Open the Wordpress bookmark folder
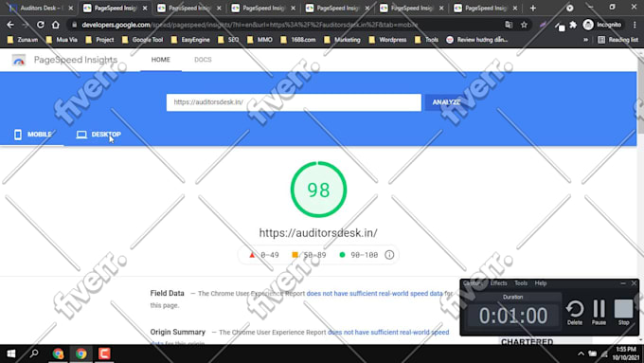The height and width of the screenshot is (363, 644). click(x=387, y=40)
